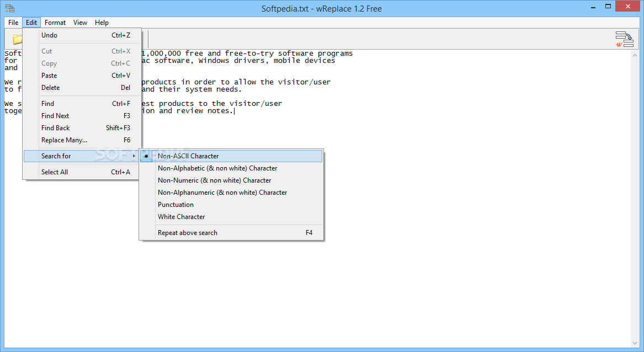
Task: Choose Repeat above search
Action: coord(231,233)
